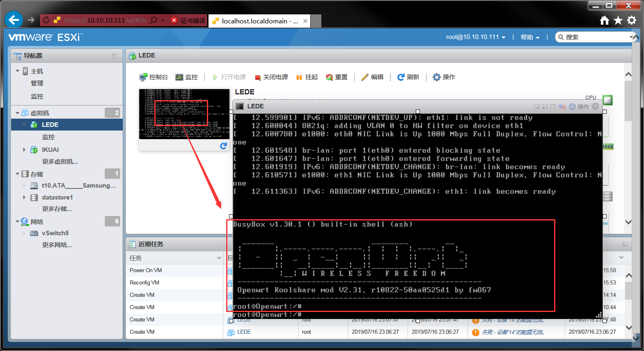
Task: Open browser settings gear icon
Action: pyautogui.click(x=632, y=20)
